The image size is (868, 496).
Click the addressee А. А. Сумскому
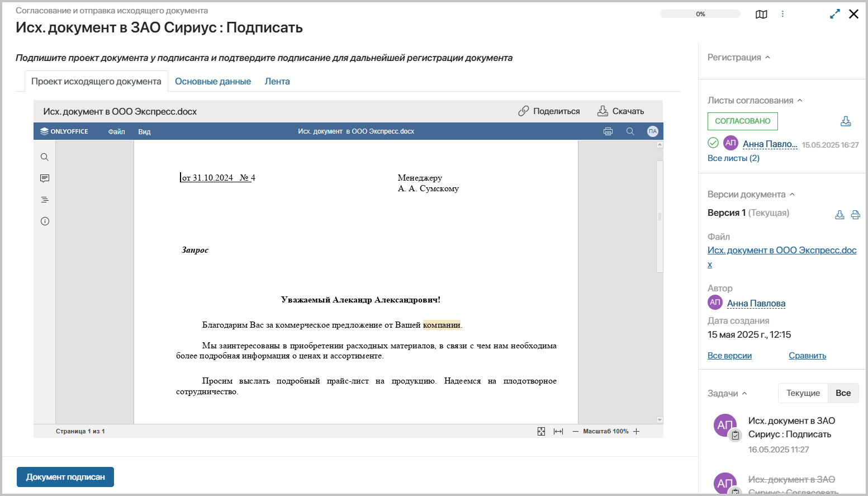(x=428, y=188)
